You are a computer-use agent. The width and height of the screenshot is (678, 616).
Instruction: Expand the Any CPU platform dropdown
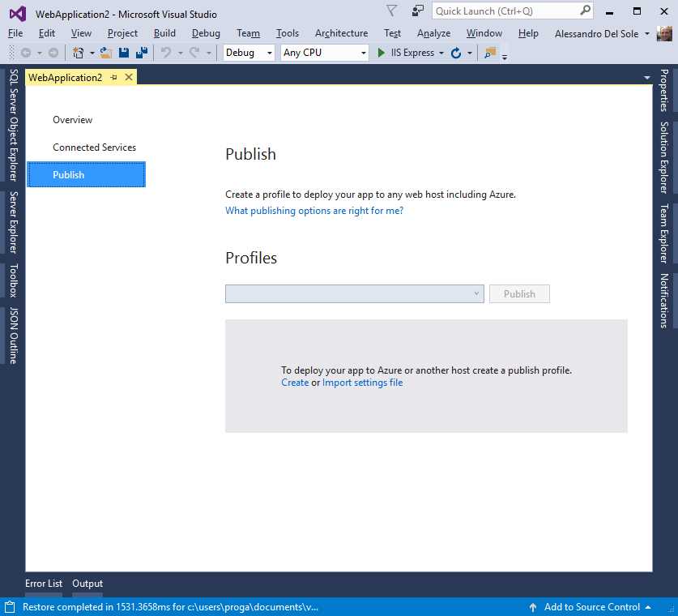click(363, 52)
